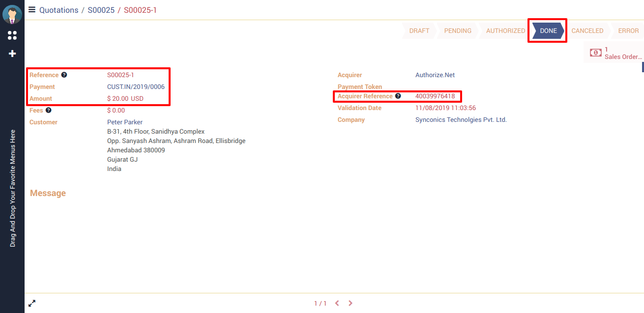
Task: Select the AUTHORIZED status stage
Action: coord(505,30)
